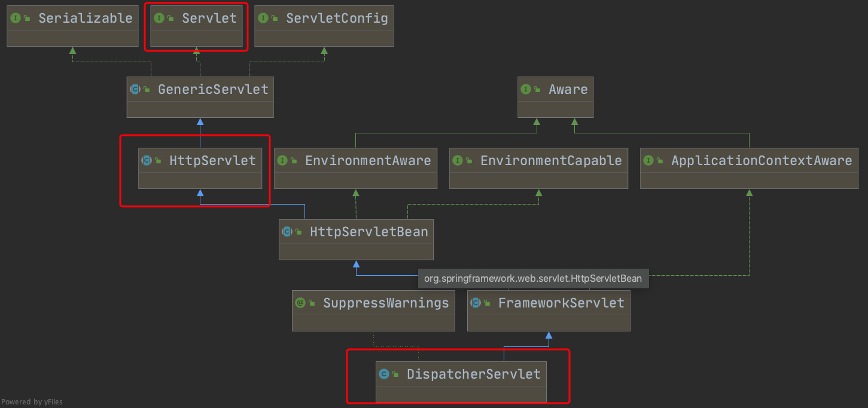The width and height of the screenshot is (868, 408).
Task: Select the DispatcherServlet class name
Action: click(474, 374)
